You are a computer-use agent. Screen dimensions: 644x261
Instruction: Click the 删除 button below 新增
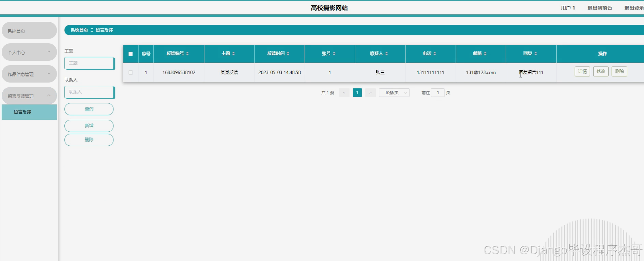click(x=89, y=140)
